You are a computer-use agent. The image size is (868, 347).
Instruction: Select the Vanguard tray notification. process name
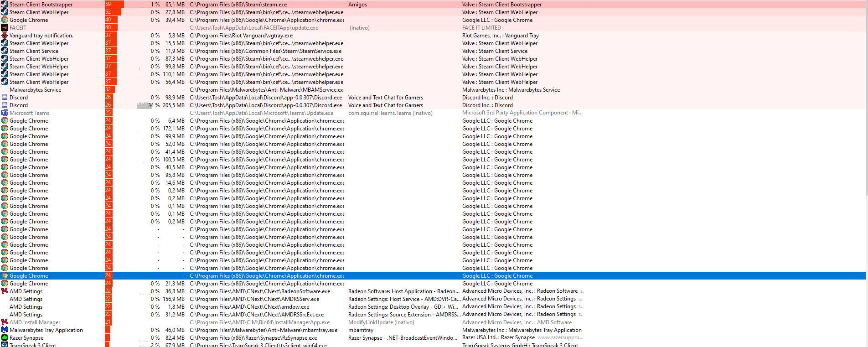click(x=41, y=36)
